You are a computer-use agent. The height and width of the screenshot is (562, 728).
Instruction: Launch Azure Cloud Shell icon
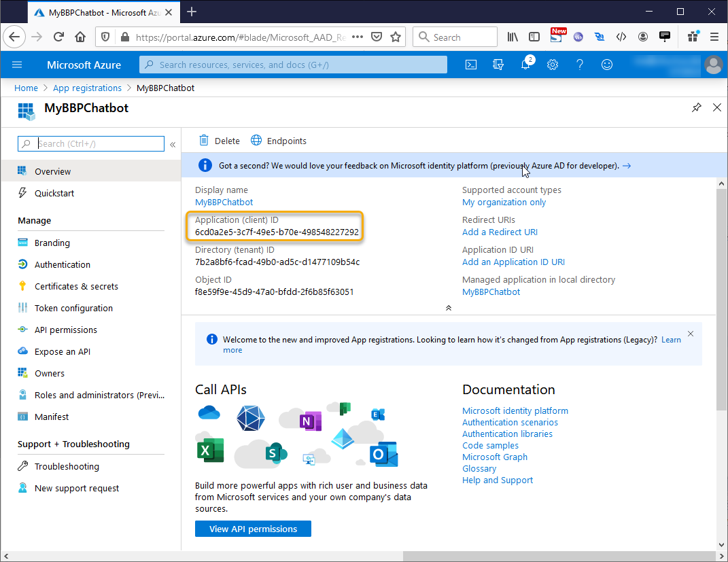[x=471, y=65]
